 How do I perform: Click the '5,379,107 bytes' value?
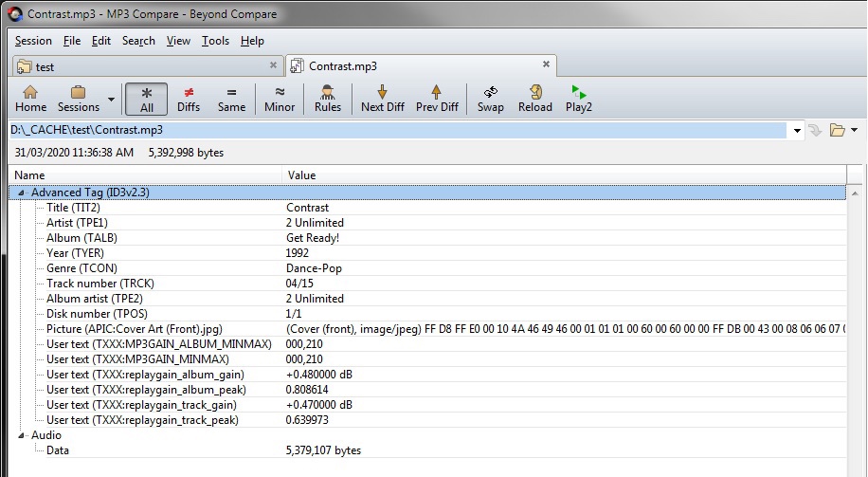[x=323, y=450]
